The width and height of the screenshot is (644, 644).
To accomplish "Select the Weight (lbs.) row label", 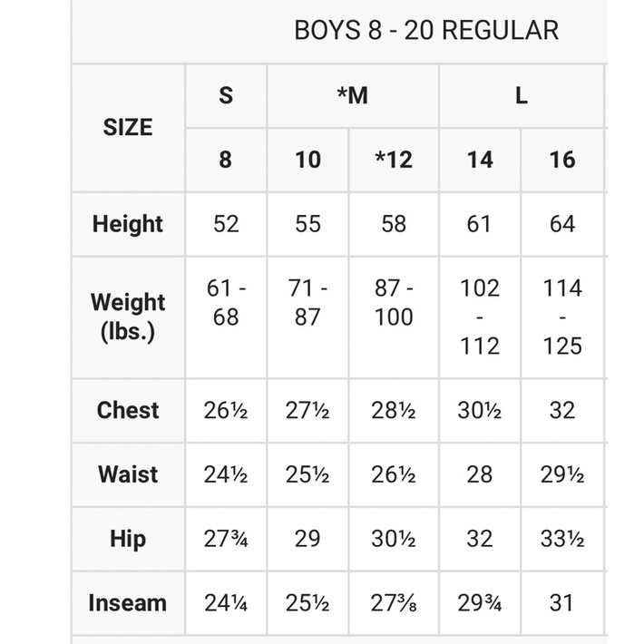I will coord(128,317).
